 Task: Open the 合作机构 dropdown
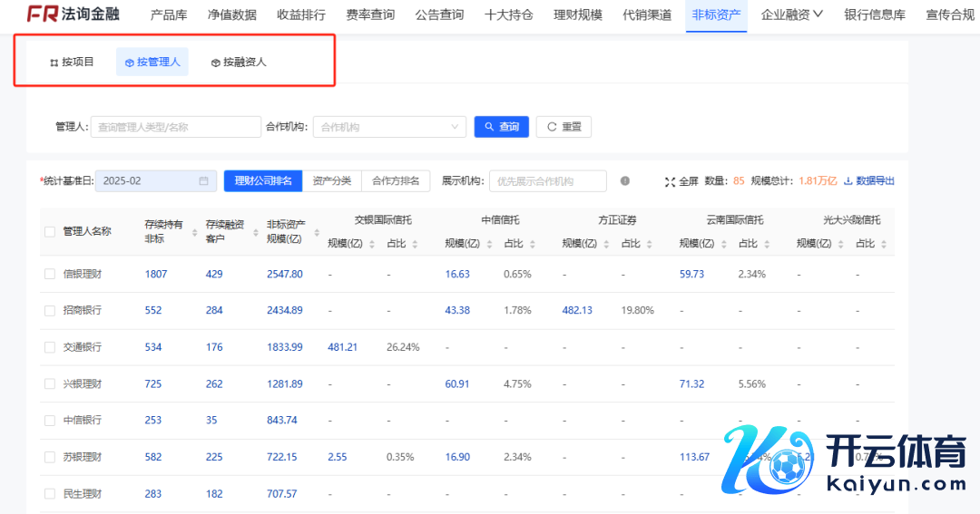pos(389,127)
